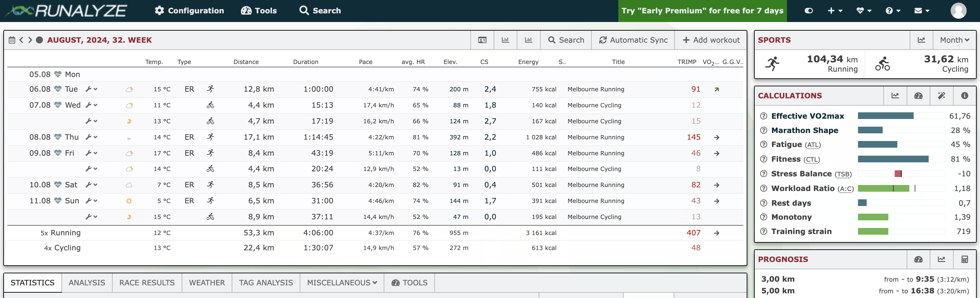Click the 4x Cycling summary label
The height and width of the screenshot is (298, 980).
click(62, 248)
